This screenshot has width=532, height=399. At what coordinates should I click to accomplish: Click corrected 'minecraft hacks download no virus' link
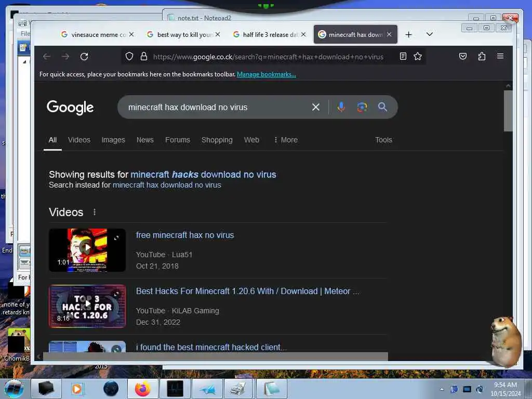[203, 175]
